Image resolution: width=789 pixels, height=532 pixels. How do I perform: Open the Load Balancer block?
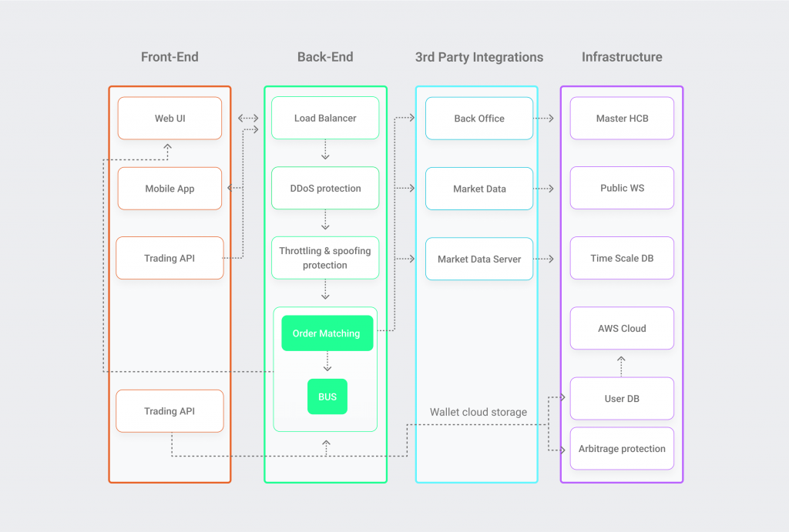point(324,118)
